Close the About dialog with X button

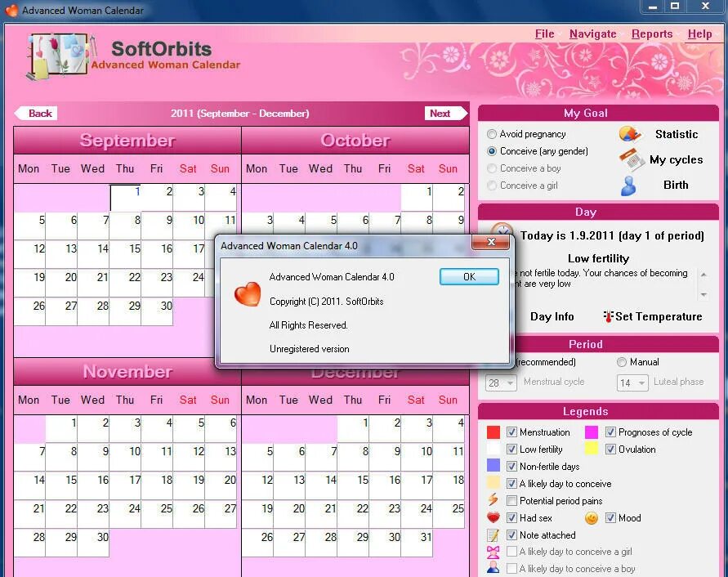pos(491,242)
